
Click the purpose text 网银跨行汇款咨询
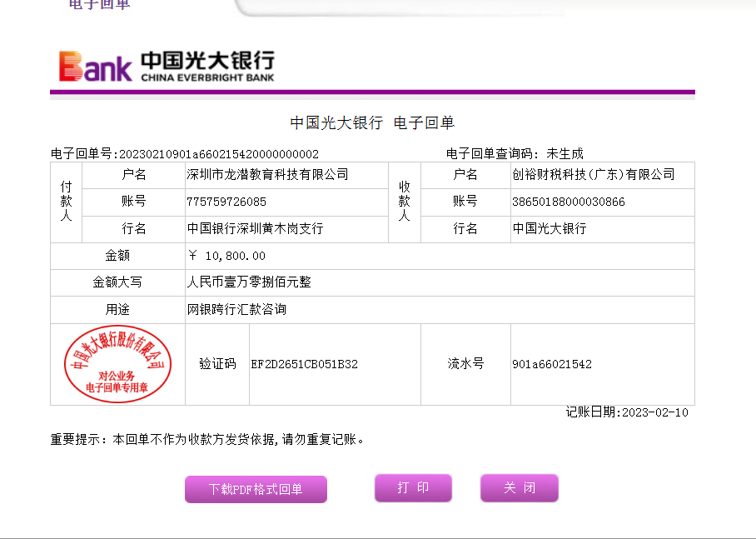[236, 309]
